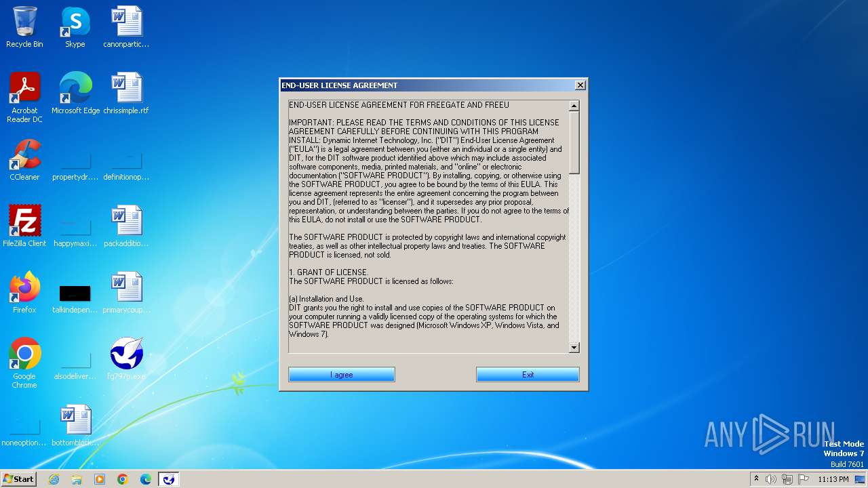The height and width of the screenshot is (488, 868).
Task: Click the Exit button in license dialog
Action: pos(528,375)
